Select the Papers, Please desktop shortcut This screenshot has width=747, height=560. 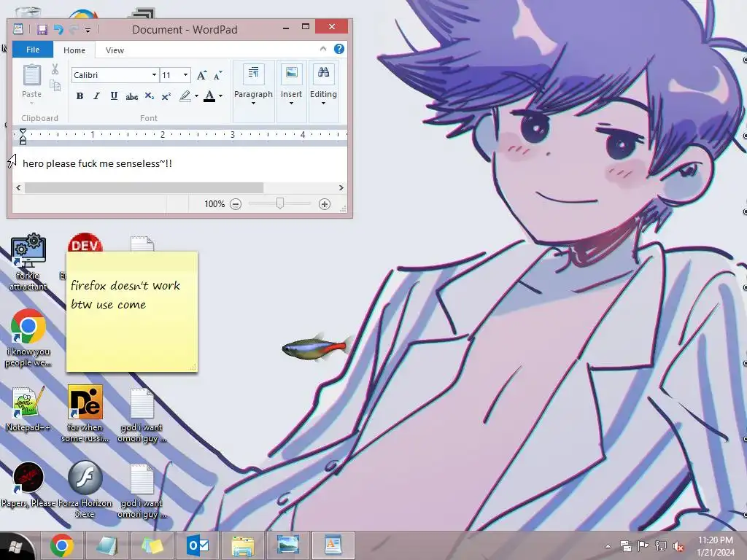point(28,485)
